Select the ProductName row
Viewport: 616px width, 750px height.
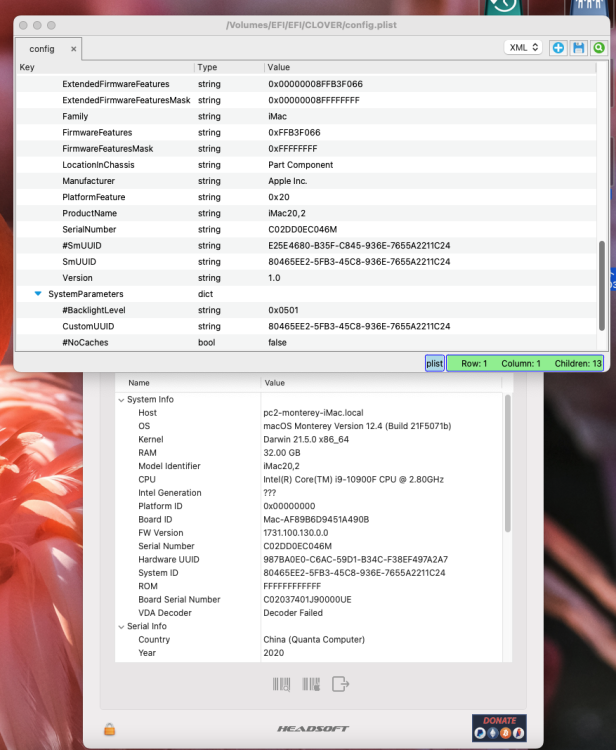click(306, 213)
